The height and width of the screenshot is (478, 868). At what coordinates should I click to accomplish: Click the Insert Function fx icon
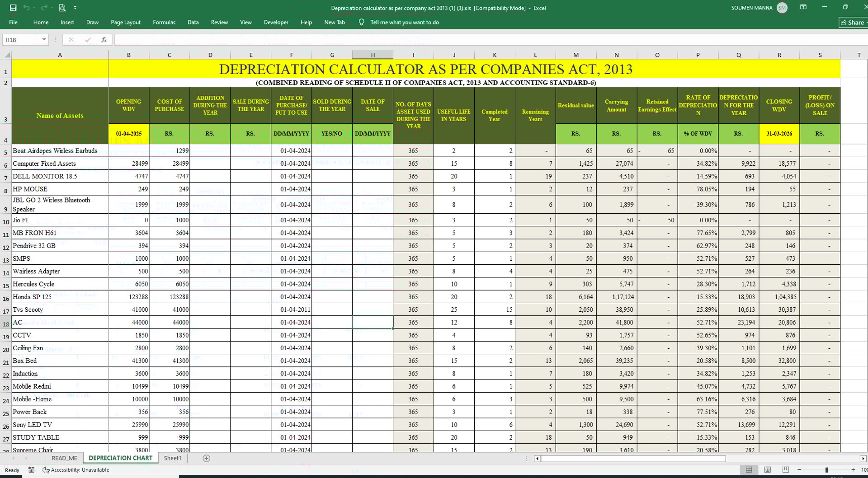(104, 40)
